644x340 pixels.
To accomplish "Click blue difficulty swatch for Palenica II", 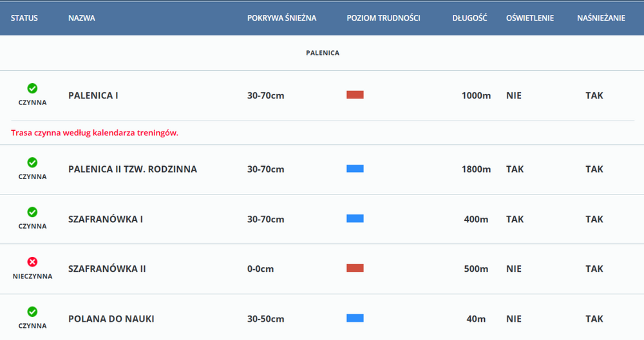I will [x=355, y=169].
